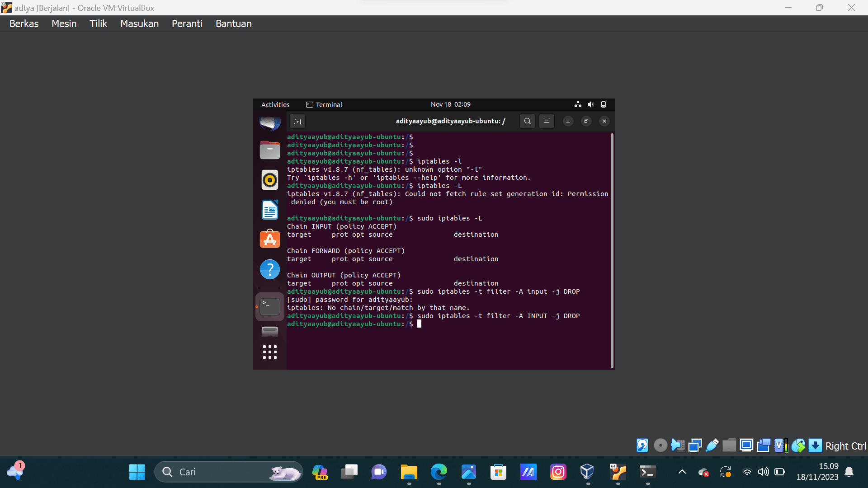The image size is (868, 488).
Task: Click the VirtualBox hard disk activity icon
Action: pyautogui.click(x=642, y=446)
